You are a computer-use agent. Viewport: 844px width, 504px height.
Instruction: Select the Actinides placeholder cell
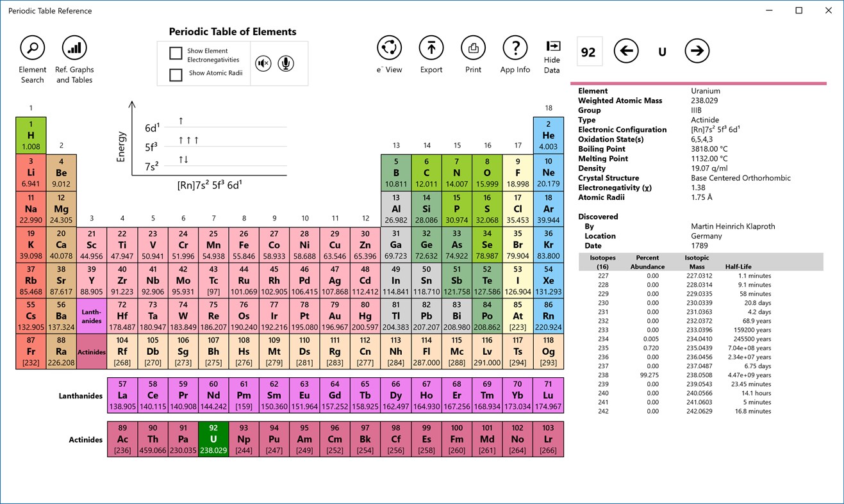tap(91, 352)
